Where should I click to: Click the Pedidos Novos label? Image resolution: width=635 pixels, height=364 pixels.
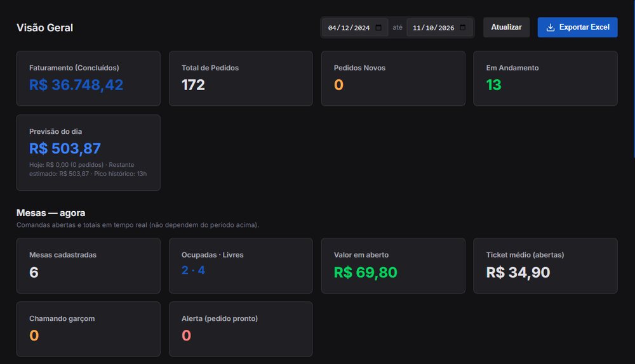[x=359, y=68]
